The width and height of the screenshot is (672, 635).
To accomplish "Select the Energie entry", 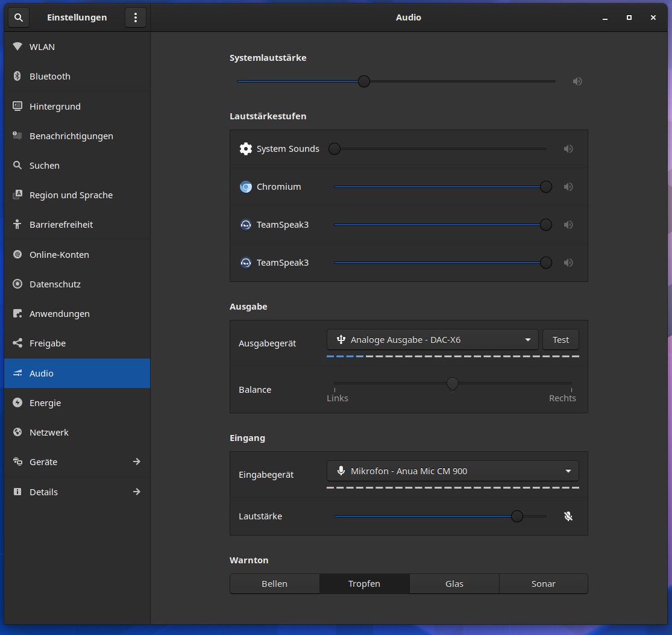I will tap(77, 403).
